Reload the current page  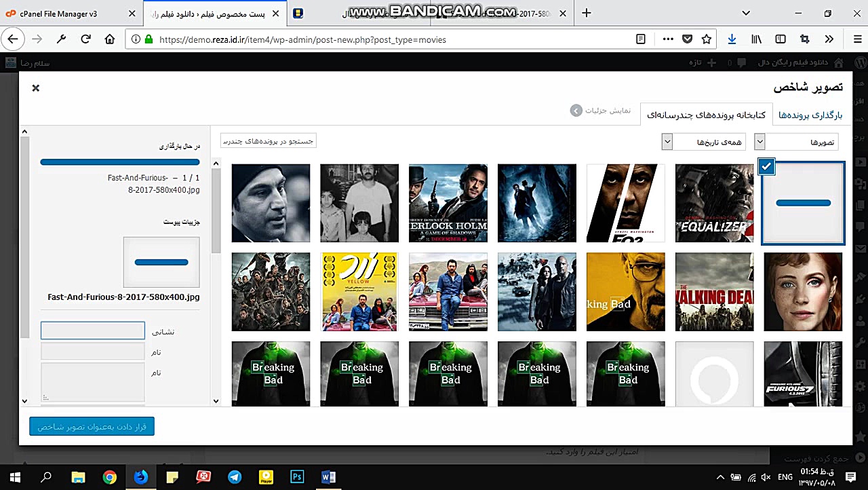click(x=85, y=39)
